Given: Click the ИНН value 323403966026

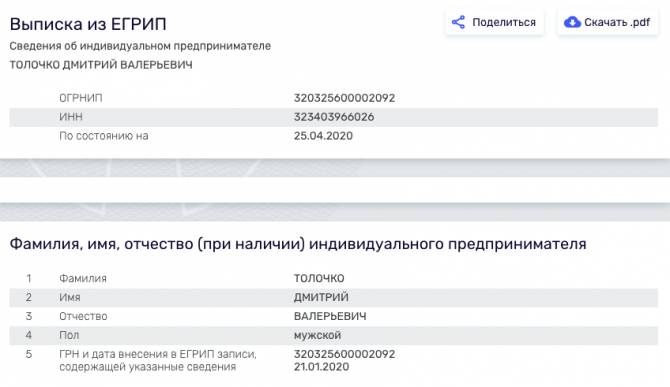Looking at the screenshot, I should click(334, 117).
